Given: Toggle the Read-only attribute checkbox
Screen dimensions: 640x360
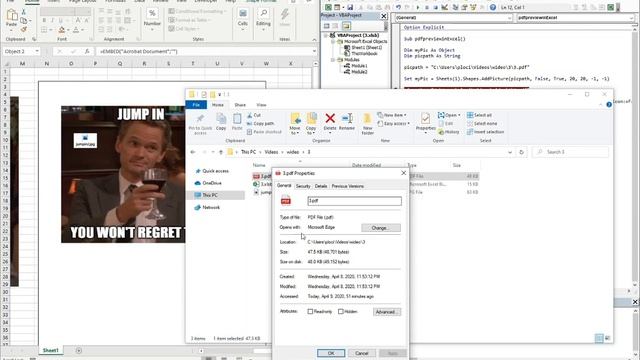Looking at the screenshot, I should pos(310,311).
